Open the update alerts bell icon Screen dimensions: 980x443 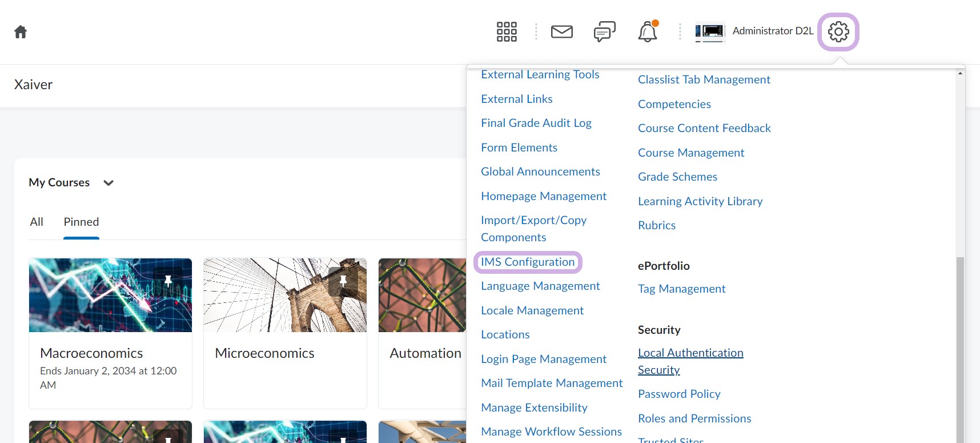[x=648, y=31]
